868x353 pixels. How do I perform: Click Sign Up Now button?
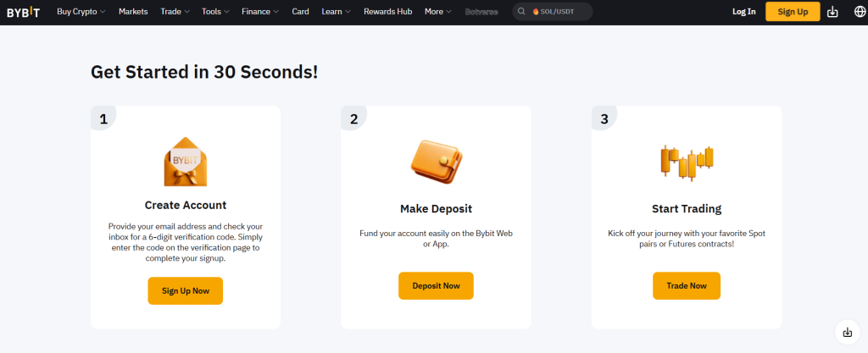click(x=186, y=290)
